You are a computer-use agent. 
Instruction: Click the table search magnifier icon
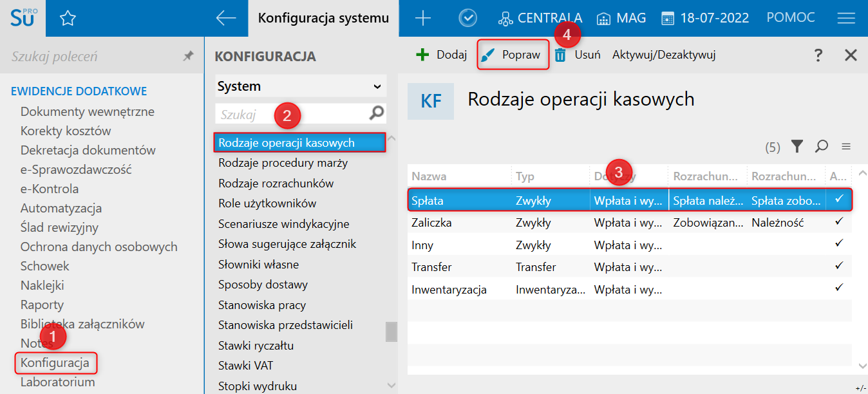[x=821, y=147]
